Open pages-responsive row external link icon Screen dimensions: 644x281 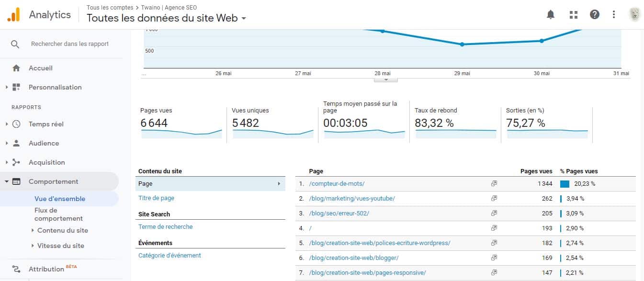point(494,272)
